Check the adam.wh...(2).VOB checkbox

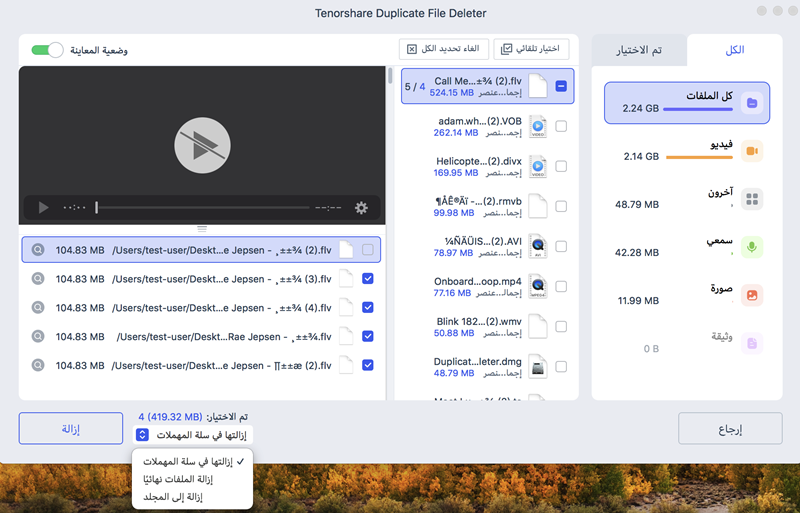point(561,126)
